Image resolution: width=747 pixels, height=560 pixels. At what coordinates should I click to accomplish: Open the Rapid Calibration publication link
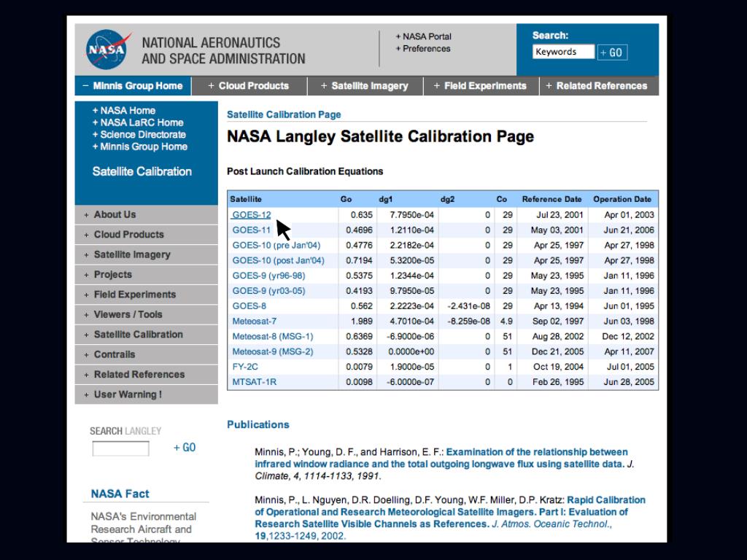tap(449, 512)
